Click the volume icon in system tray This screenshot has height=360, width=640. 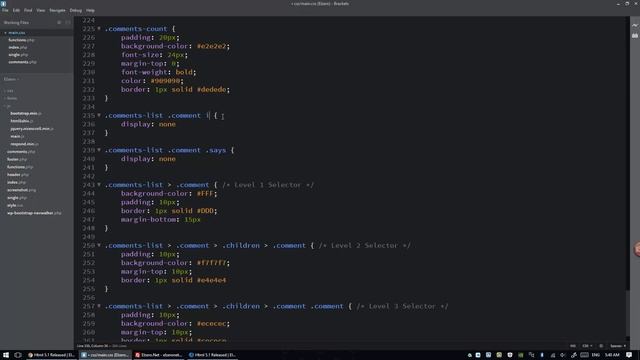pyautogui.click(x=563, y=355)
